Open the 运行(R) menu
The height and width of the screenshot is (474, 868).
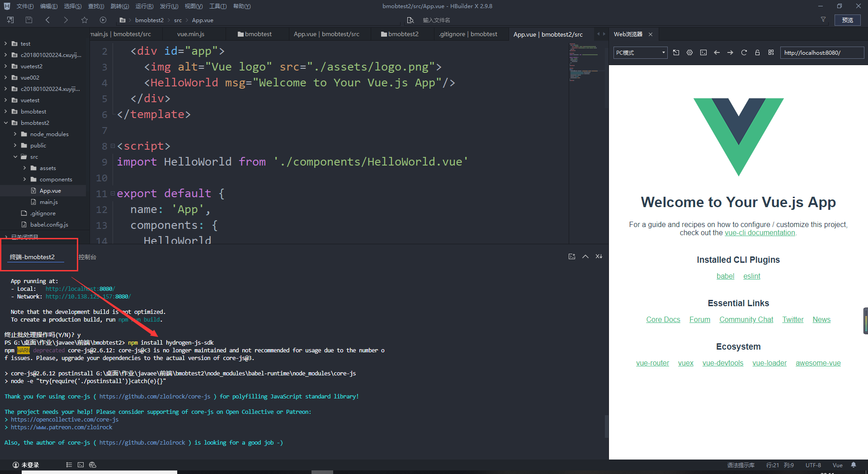pos(144,6)
